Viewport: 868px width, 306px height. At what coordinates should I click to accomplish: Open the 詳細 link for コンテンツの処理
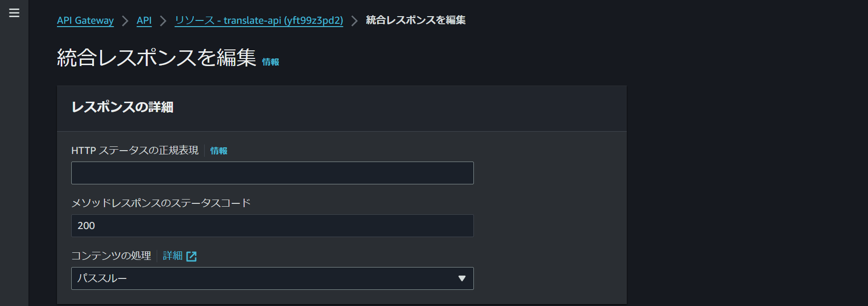tap(173, 256)
